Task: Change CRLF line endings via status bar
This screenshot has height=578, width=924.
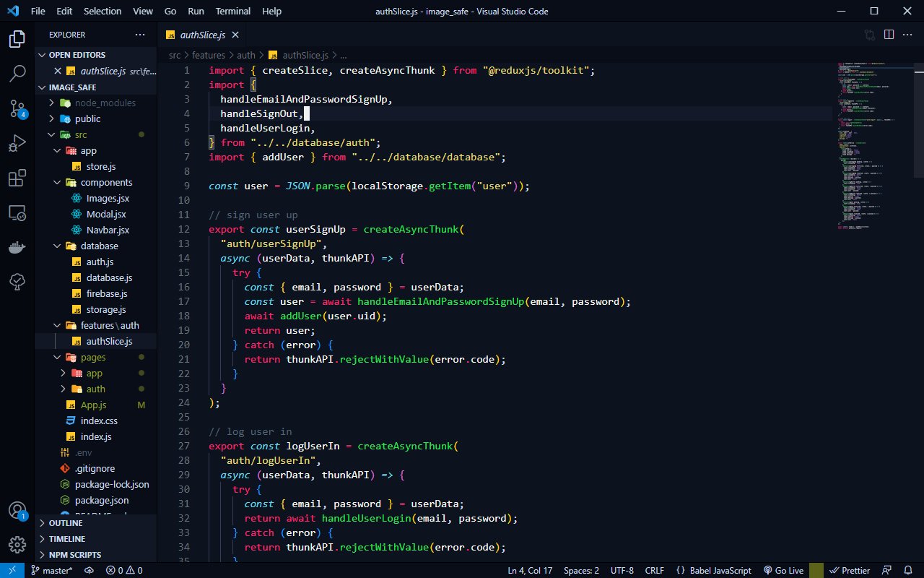Action: click(x=654, y=570)
